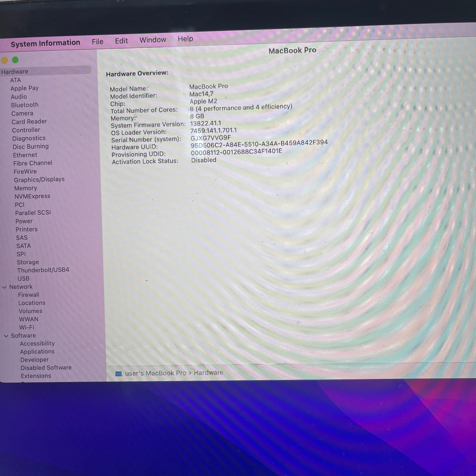Open the Edit menu
Image resolution: width=476 pixels, height=476 pixels.
(x=121, y=41)
